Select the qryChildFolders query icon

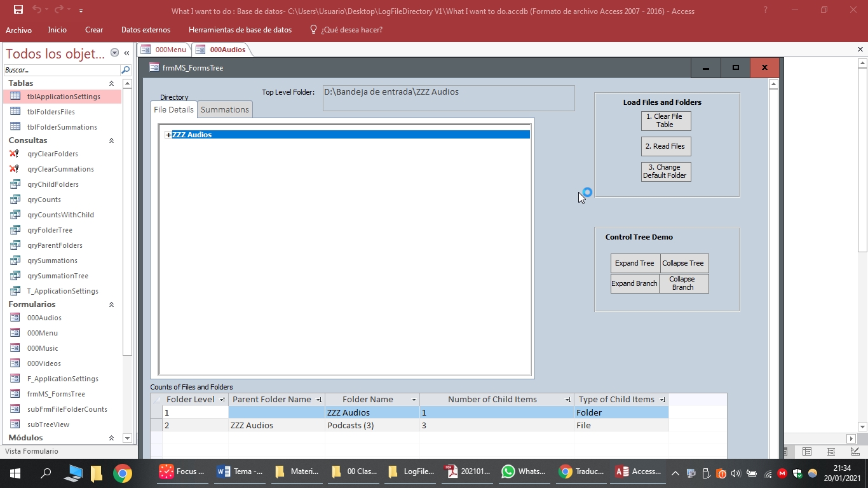click(15, 184)
